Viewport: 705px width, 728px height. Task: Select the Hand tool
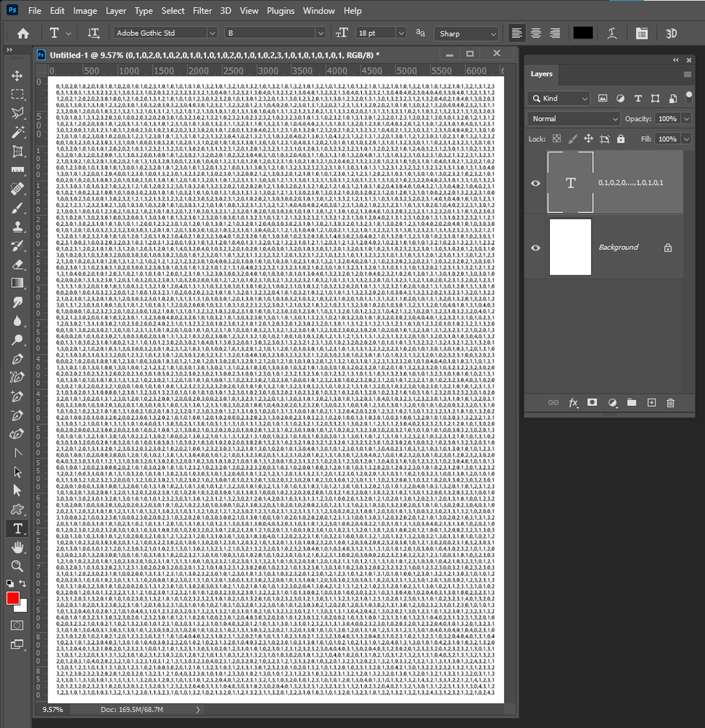17,548
